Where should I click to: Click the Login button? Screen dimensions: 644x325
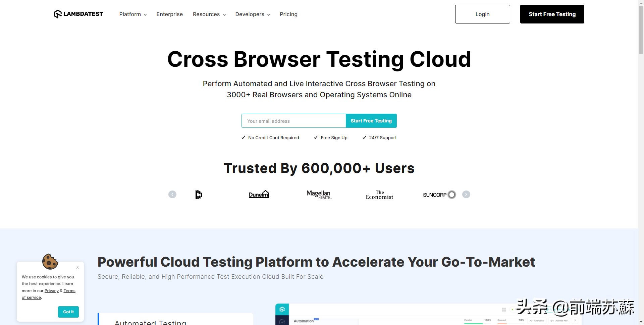(482, 14)
